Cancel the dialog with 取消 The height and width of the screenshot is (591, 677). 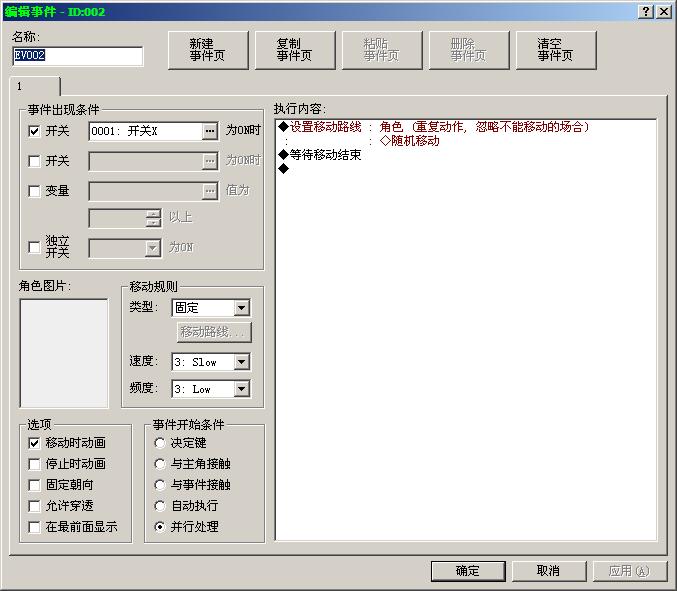549,571
